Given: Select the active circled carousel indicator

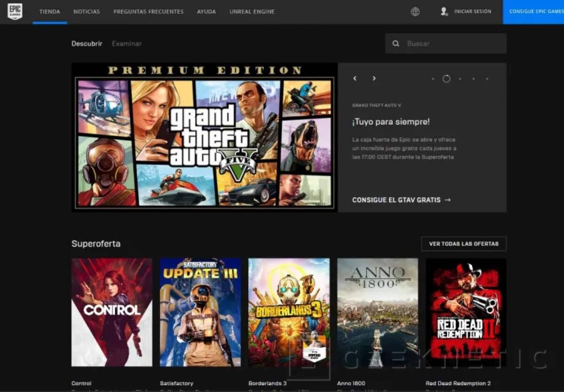Looking at the screenshot, I should (x=446, y=79).
